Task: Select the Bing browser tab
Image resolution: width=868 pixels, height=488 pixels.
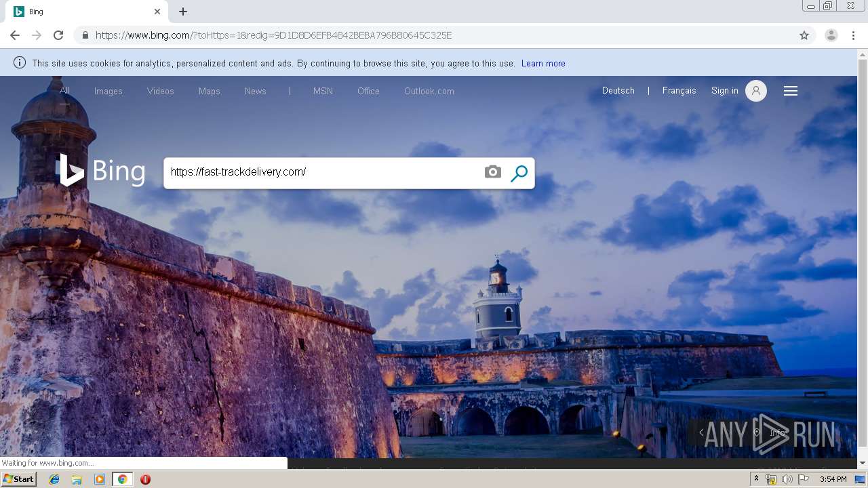Action: [87, 12]
